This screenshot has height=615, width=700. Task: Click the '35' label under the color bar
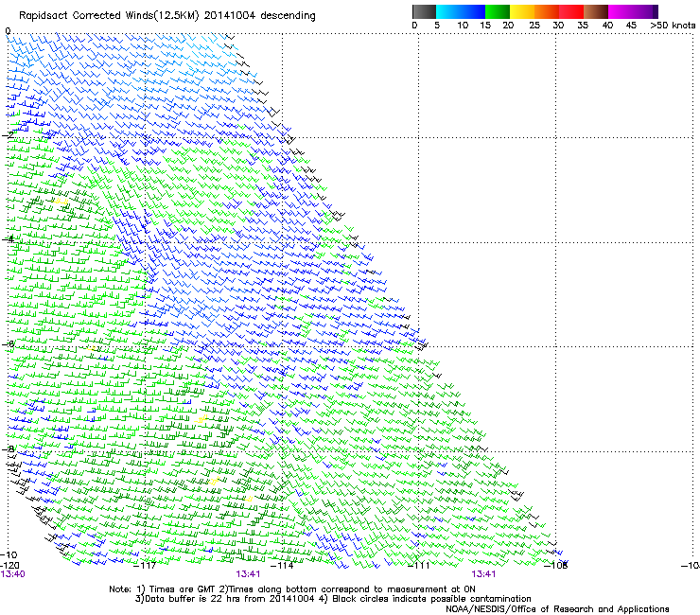click(583, 25)
